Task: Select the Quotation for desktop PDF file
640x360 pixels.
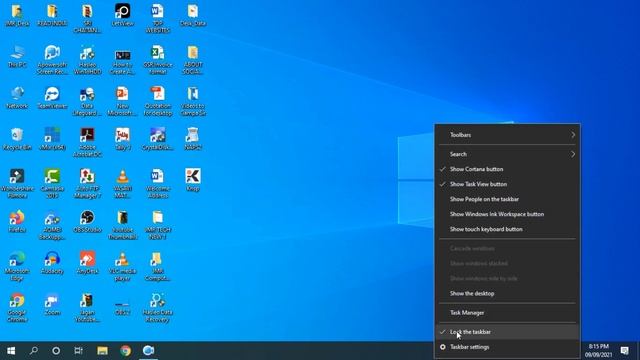Action: point(158,101)
